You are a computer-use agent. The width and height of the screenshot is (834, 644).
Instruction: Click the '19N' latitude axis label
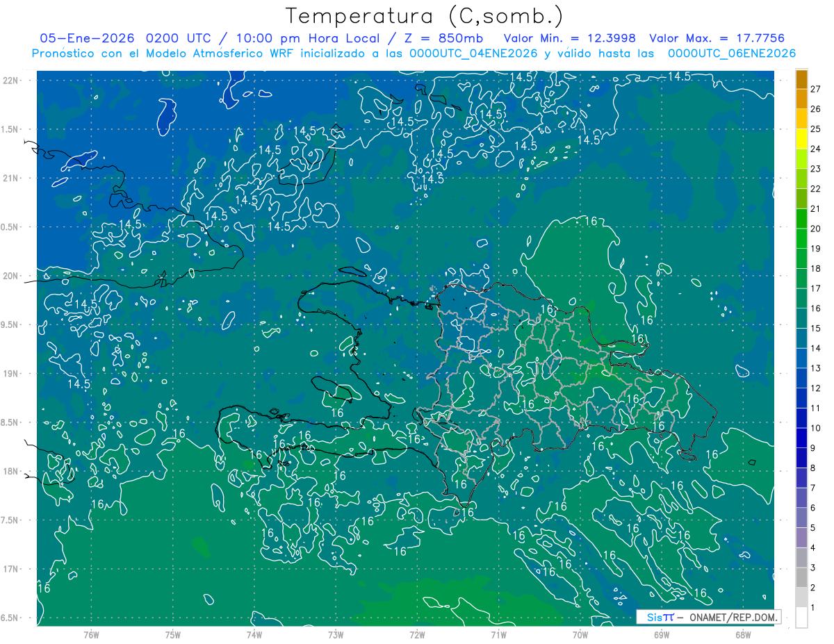[10, 373]
